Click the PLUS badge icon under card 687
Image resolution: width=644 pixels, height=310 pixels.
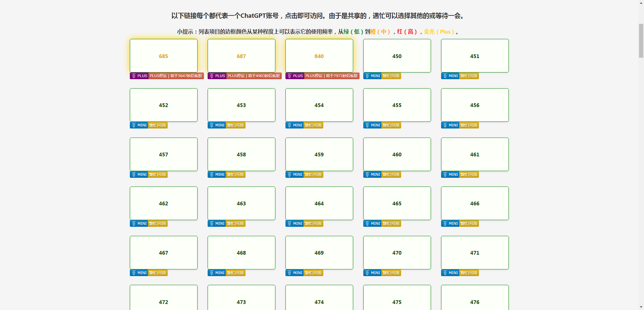pyautogui.click(x=212, y=76)
